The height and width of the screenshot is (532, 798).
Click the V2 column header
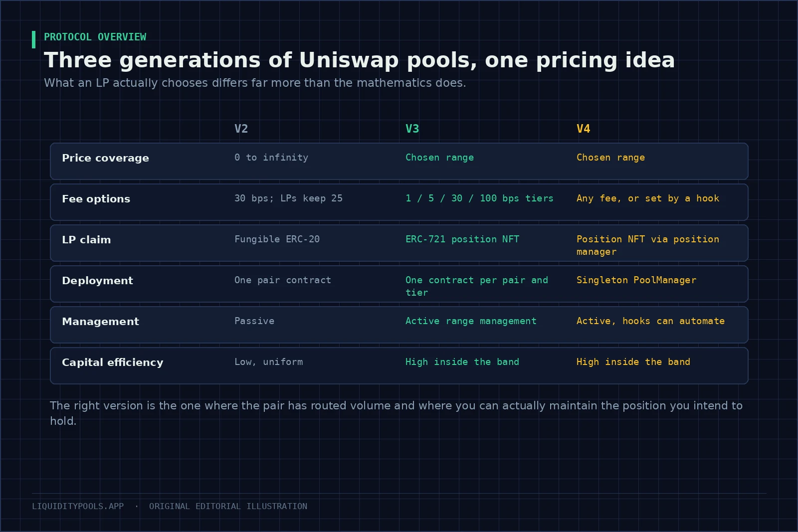[241, 129]
